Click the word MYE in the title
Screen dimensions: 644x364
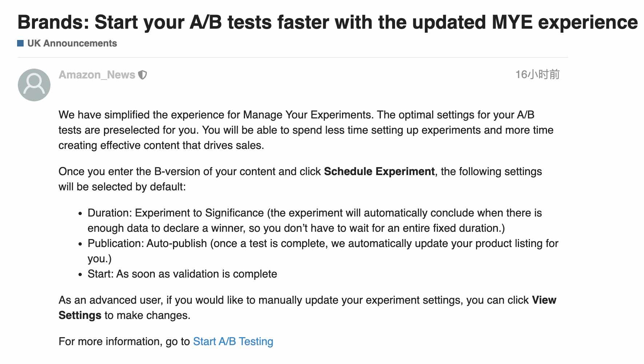click(x=512, y=22)
